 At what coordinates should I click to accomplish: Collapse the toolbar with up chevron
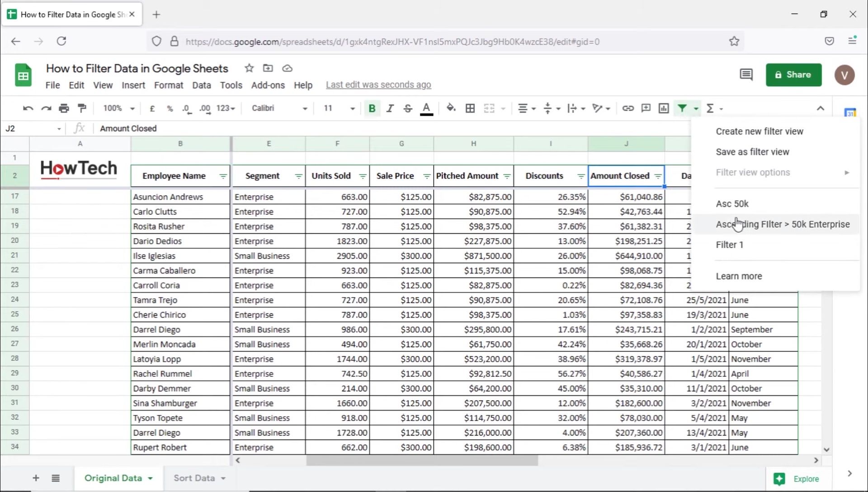click(x=821, y=109)
